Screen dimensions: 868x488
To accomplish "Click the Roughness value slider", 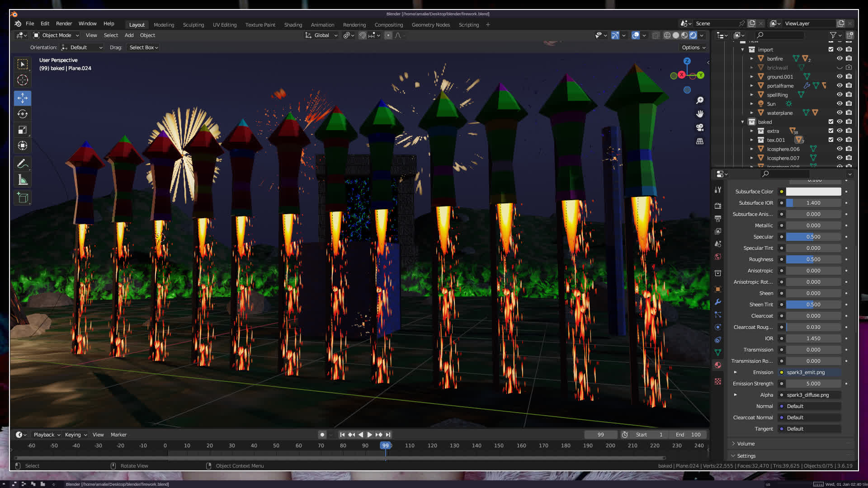I will (813, 259).
